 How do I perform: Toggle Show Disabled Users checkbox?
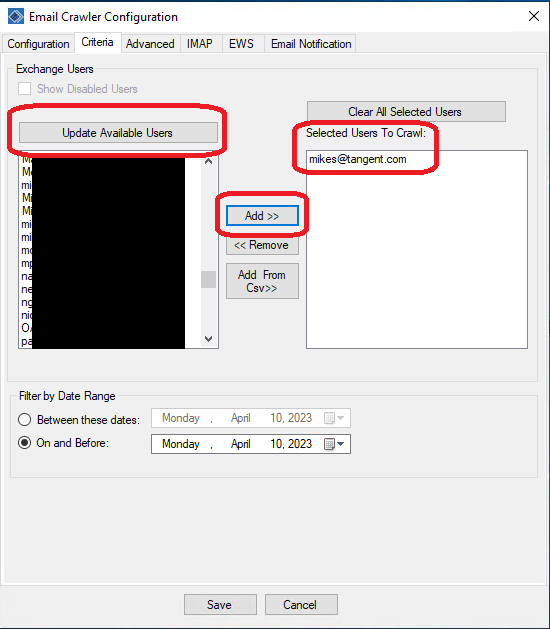coord(24,89)
